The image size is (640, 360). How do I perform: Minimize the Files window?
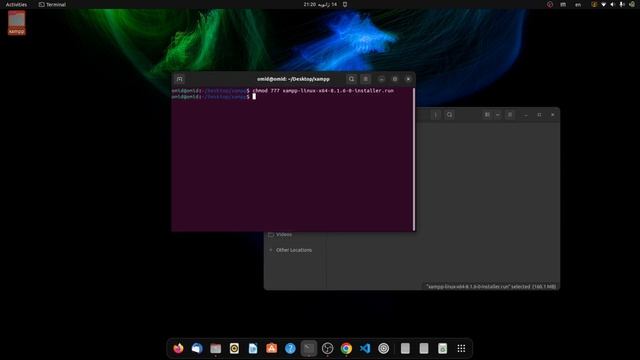point(526,115)
